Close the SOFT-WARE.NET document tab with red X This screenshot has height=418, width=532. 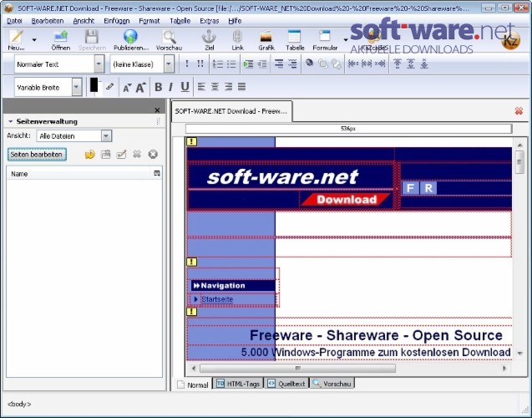click(519, 110)
